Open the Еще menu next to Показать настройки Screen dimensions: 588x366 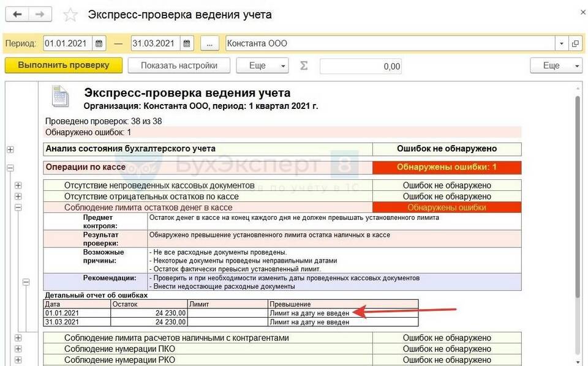[262, 65]
